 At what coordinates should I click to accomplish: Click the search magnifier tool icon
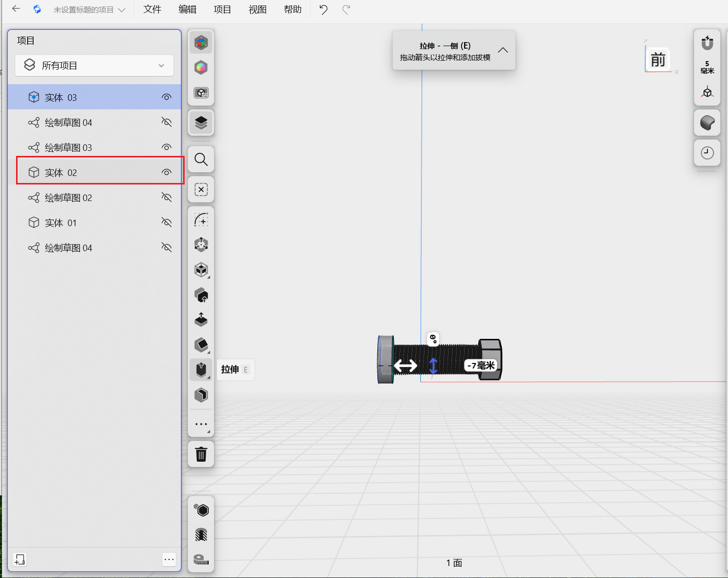tap(201, 159)
